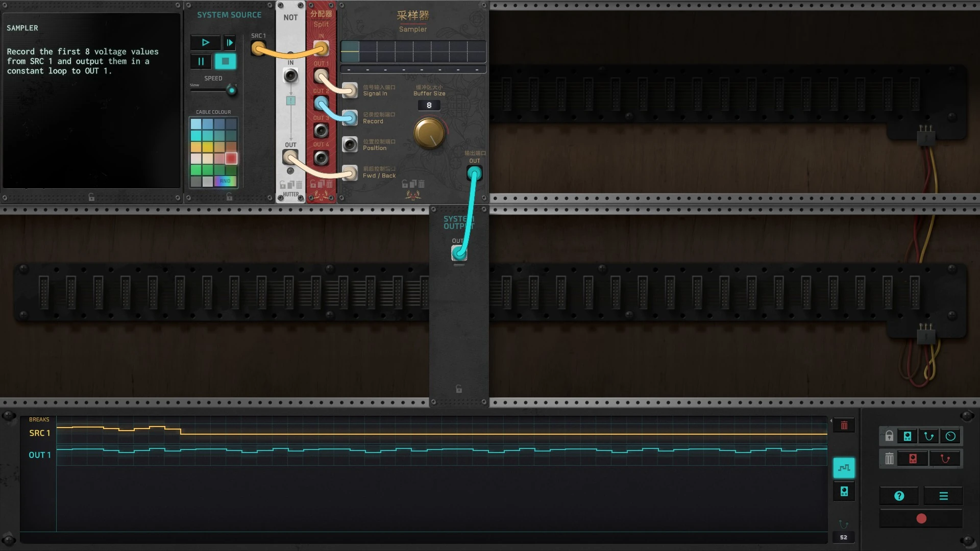Click the duplicate icon on the NOT module
This screenshot has height=551, width=980.
pyautogui.click(x=291, y=185)
